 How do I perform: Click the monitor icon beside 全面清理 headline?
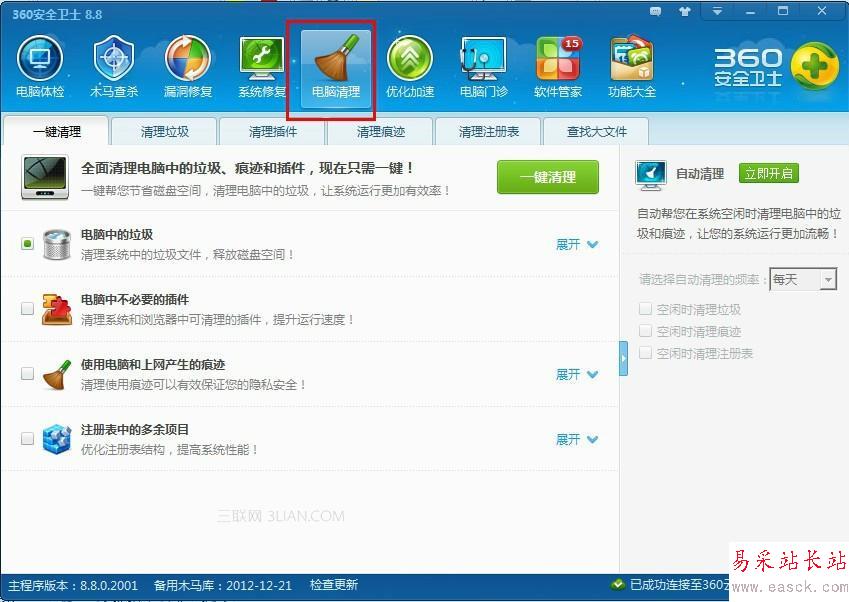click(x=45, y=177)
